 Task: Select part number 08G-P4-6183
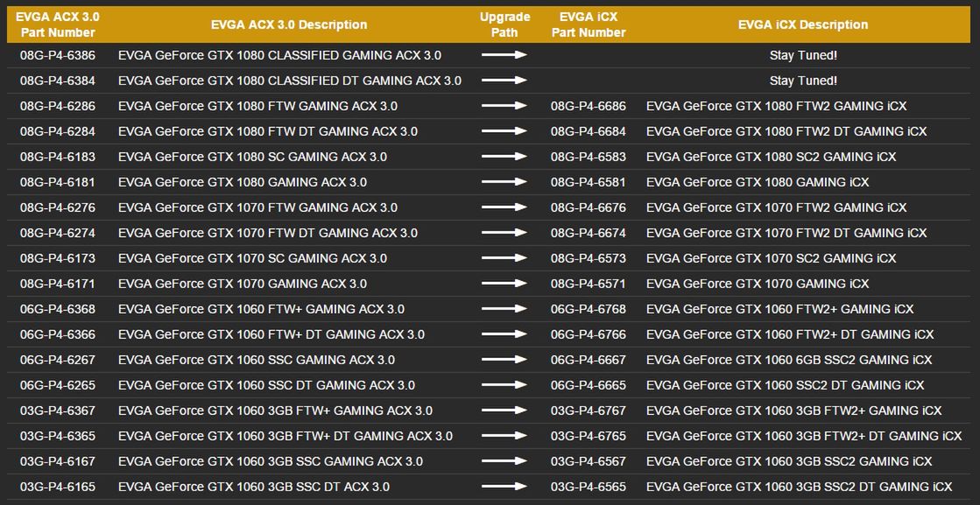[58, 157]
